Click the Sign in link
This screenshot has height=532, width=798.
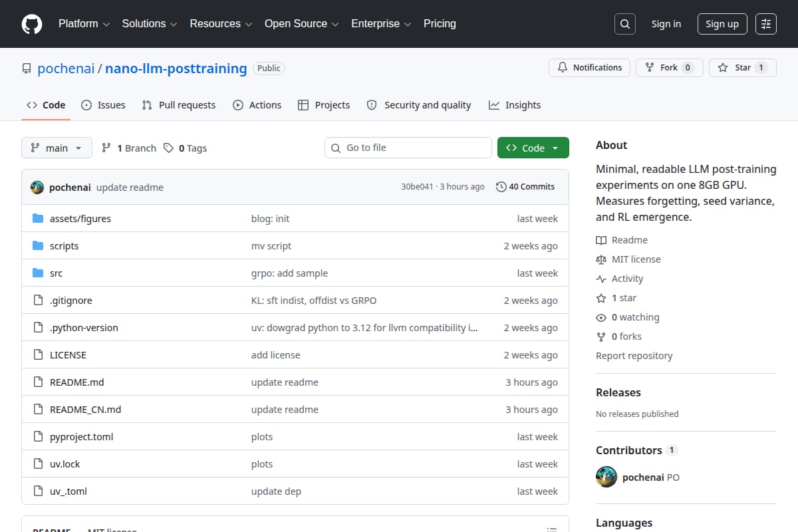[666, 24]
